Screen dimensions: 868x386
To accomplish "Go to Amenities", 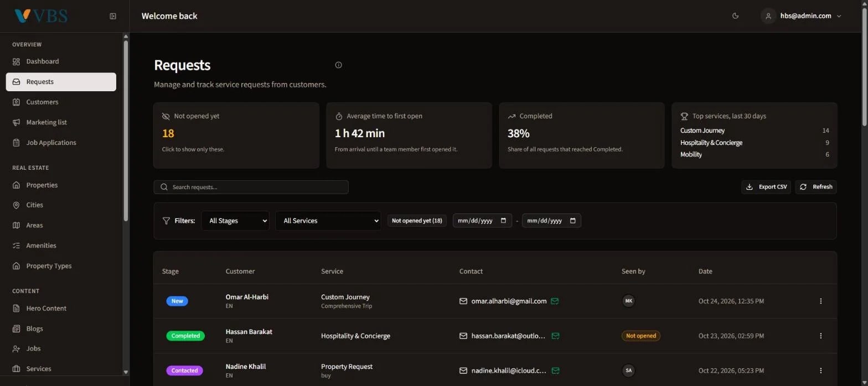I will click(x=61, y=246).
